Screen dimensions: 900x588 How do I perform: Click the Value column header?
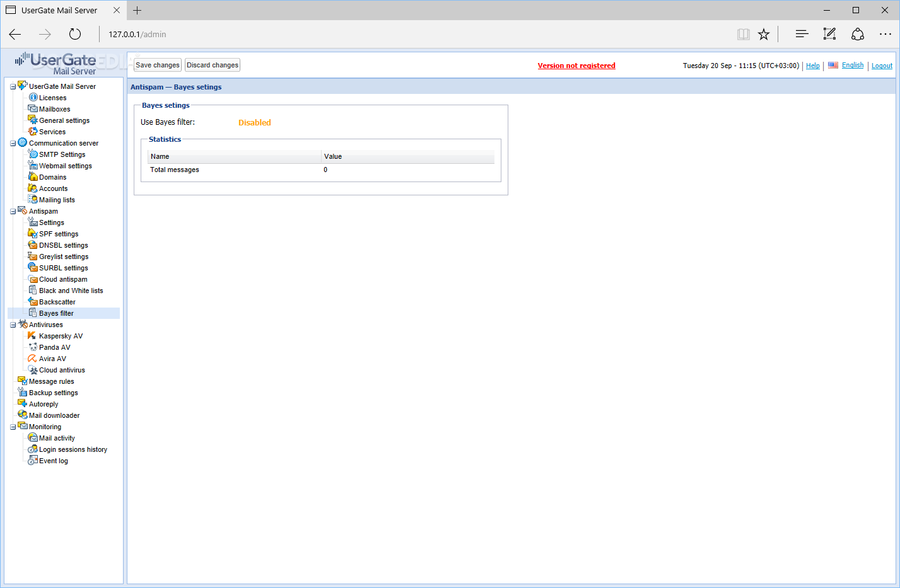tap(408, 156)
